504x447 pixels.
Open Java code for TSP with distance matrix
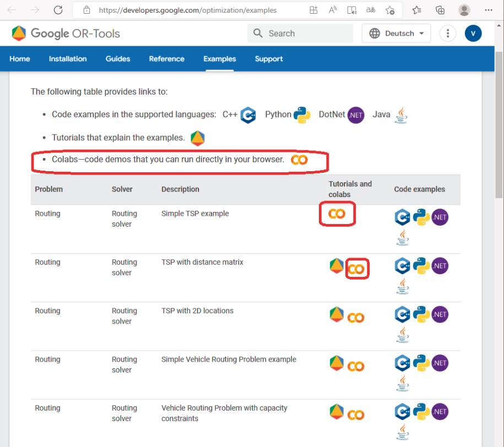coord(403,286)
